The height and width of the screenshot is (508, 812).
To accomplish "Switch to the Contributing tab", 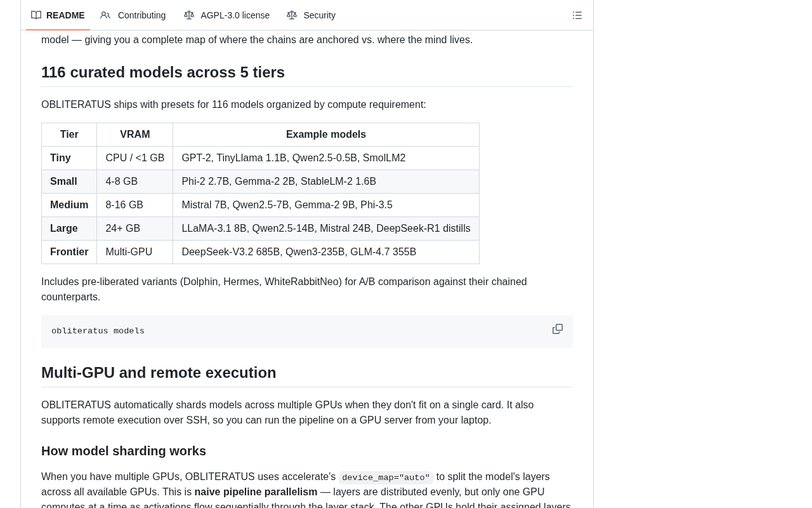I will 133,15.
